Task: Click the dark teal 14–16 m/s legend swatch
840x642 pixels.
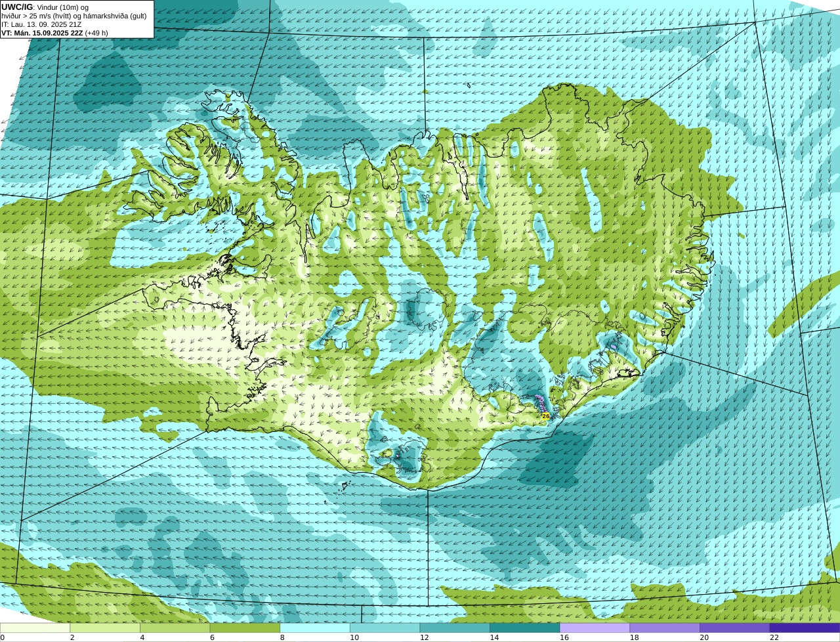Action: [525, 628]
